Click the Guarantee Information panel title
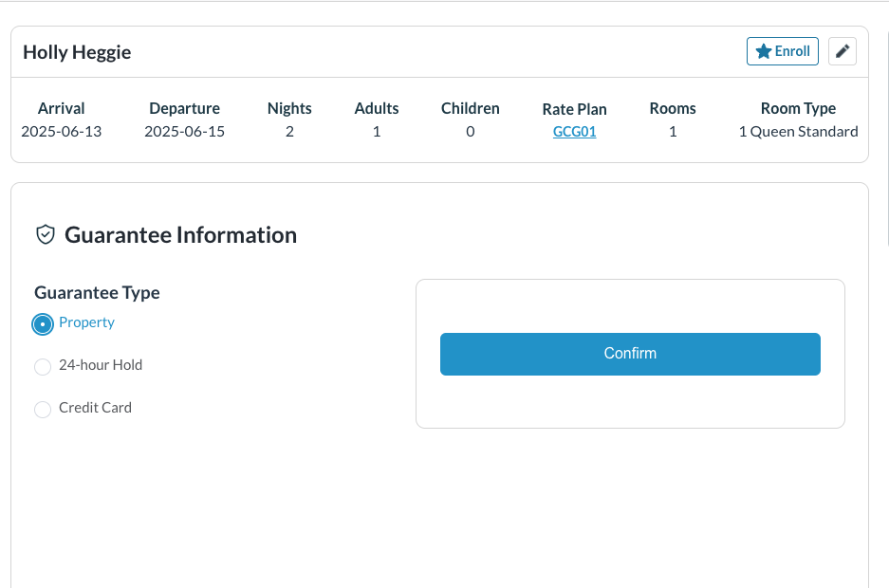The width and height of the screenshot is (889, 588). coord(180,234)
